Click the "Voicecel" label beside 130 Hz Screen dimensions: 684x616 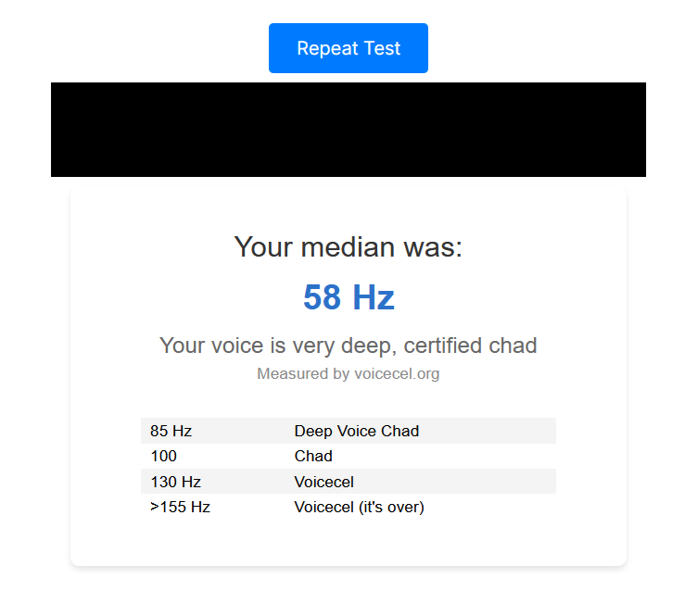(x=323, y=482)
